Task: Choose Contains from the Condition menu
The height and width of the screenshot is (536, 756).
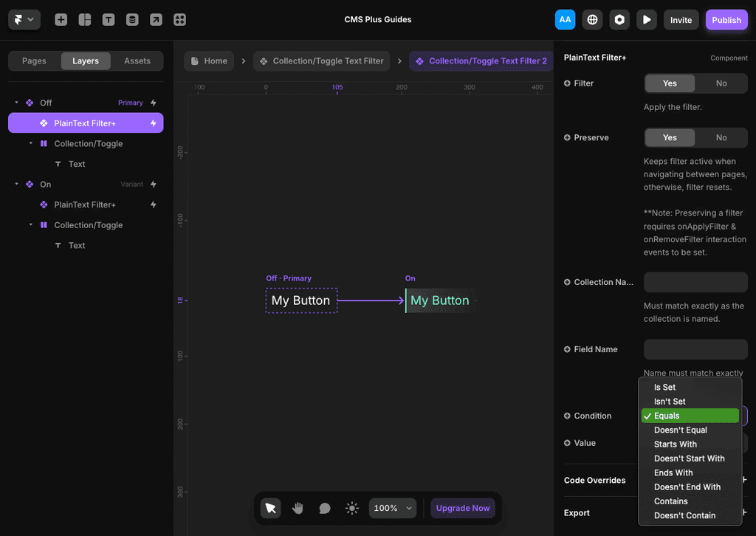Action: click(x=670, y=501)
